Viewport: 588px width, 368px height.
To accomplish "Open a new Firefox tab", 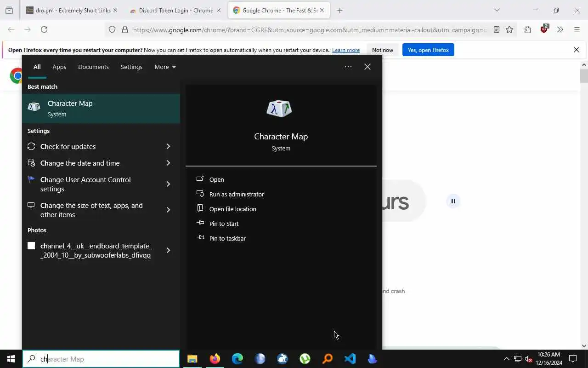I will [x=339, y=10].
